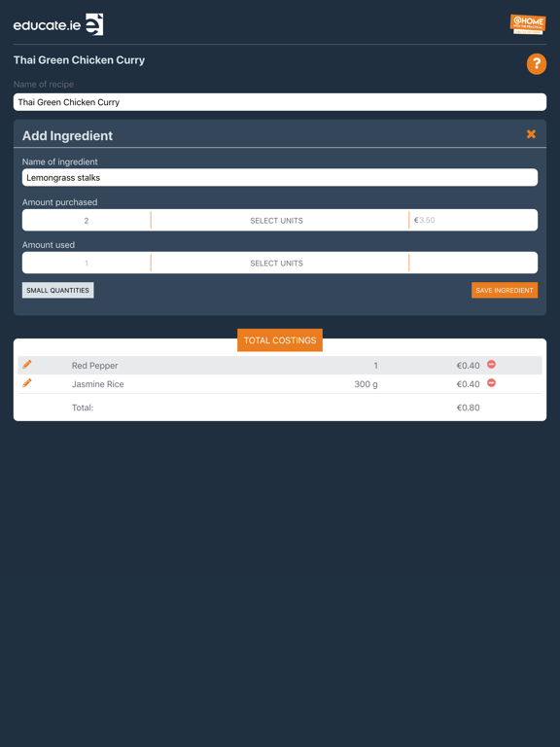Image resolution: width=560 pixels, height=747 pixels.
Task: Click the amount used cost field
Action: tap(473, 263)
